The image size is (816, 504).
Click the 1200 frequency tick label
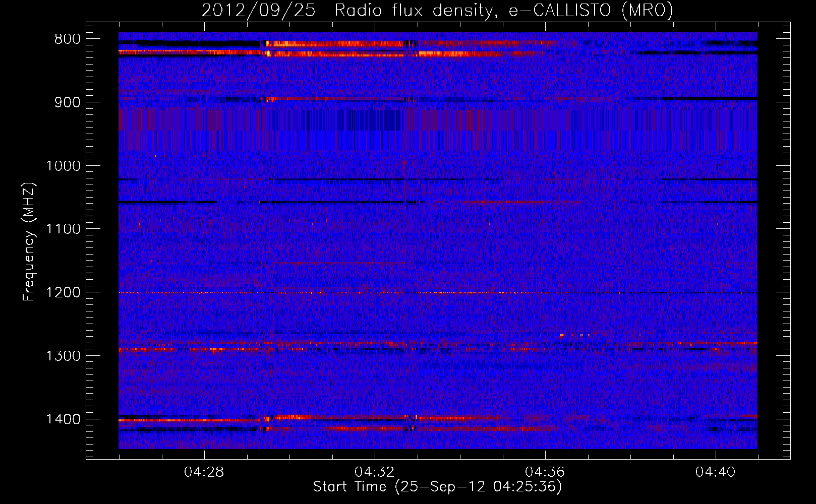[x=63, y=293]
